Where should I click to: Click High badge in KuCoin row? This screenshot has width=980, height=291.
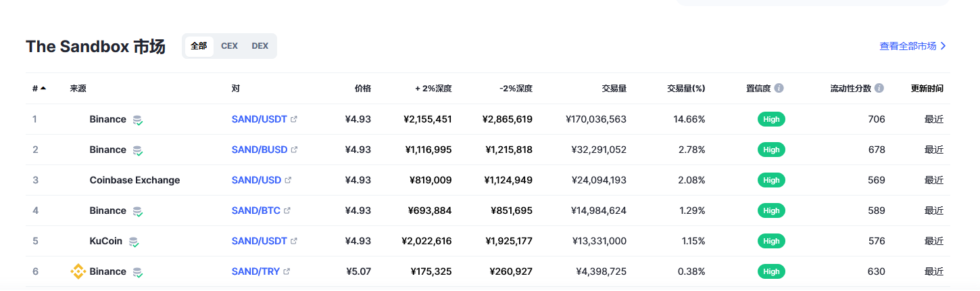pyautogui.click(x=771, y=241)
